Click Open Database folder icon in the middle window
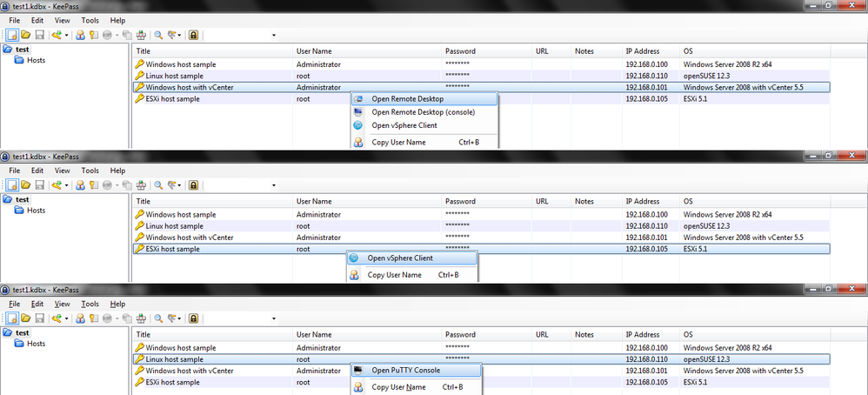 (x=26, y=184)
